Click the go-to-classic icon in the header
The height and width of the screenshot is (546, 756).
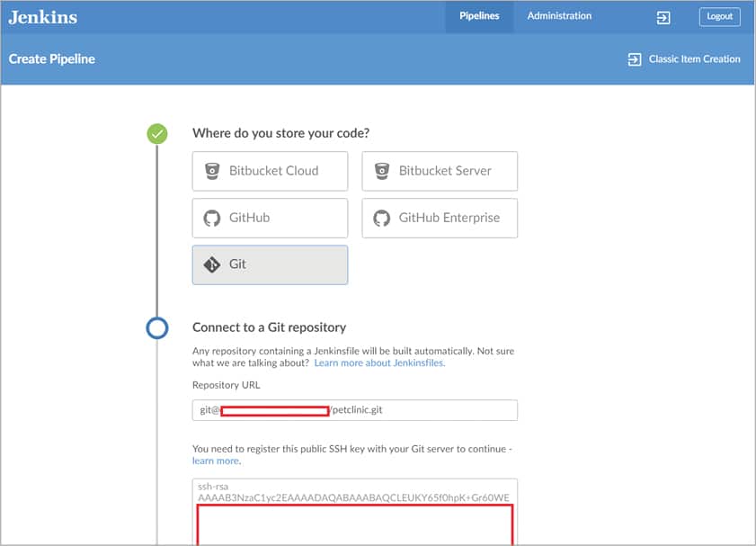tap(663, 18)
